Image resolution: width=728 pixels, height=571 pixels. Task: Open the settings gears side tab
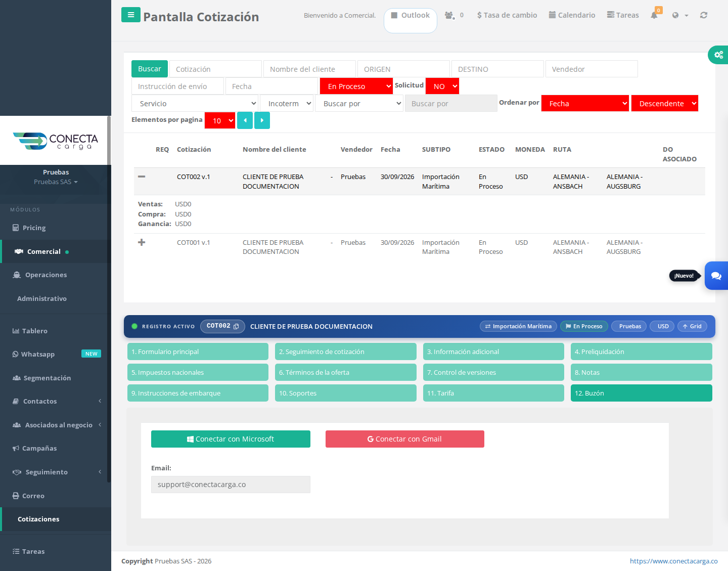point(718,55)
